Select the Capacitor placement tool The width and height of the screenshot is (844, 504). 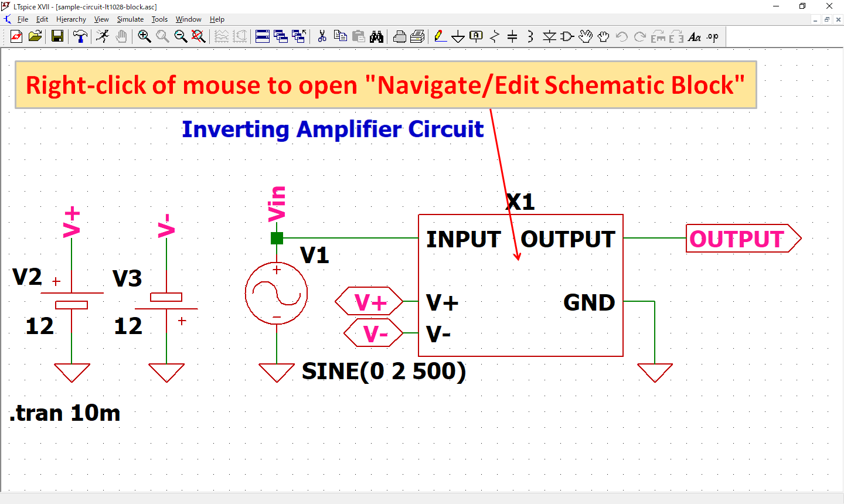[512, 36]
